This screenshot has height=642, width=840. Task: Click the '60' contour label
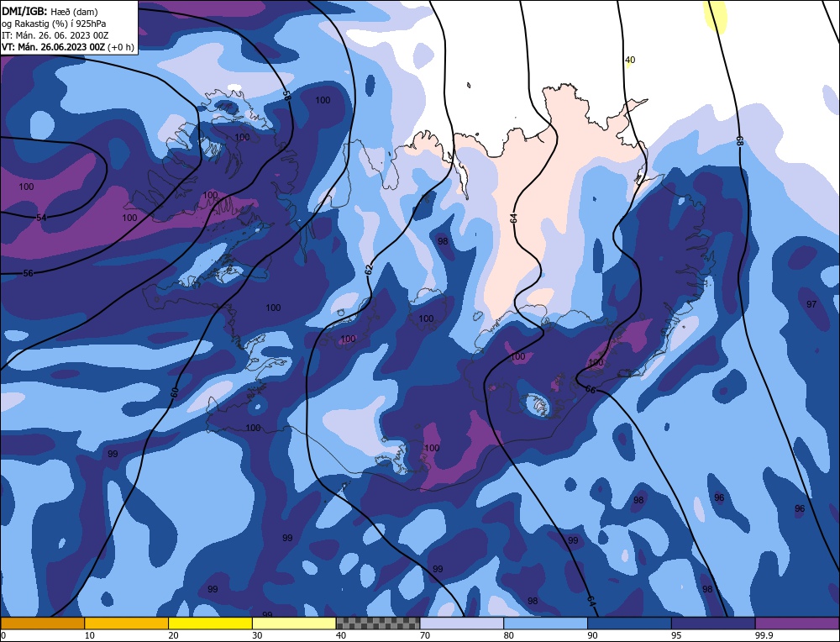[x=175, y=392]
